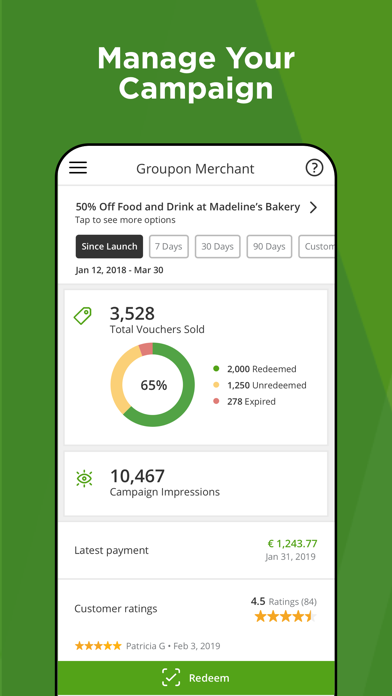Screen dimensions: 392x696
Task: Click the yellow Unredeemed legend dot
Action: (216, 385)
